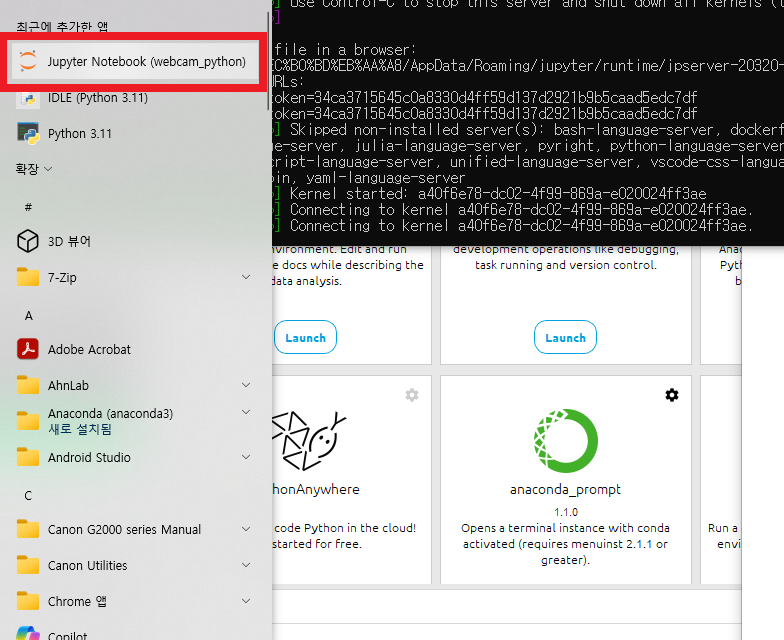Click the 최근에 추가한 앱 section header
The image size is (784, 640).
tap(62, 26)
